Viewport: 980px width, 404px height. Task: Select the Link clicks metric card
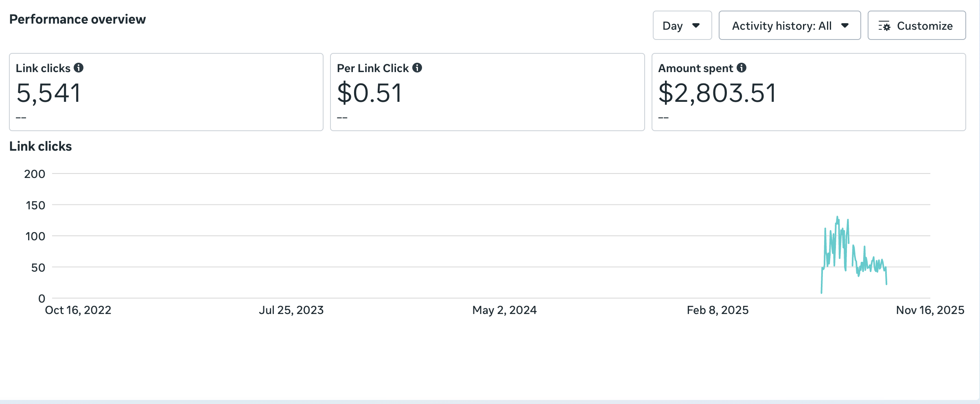coord(166,92)
